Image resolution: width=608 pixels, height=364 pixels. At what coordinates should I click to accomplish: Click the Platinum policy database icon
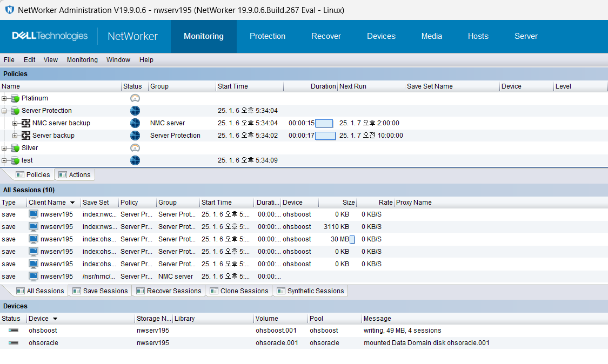pyautogui.click(x=15, y=98)
